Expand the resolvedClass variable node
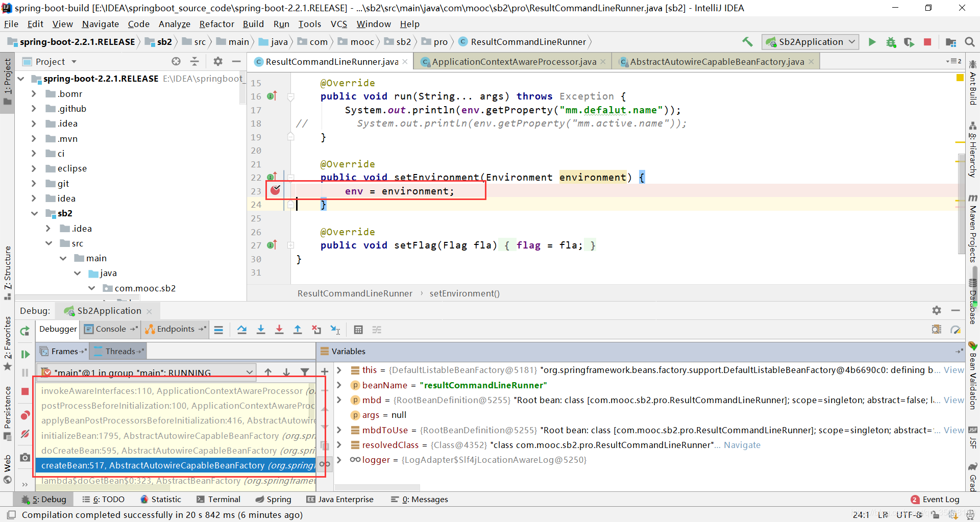The image size is (980, 522). 339,445
